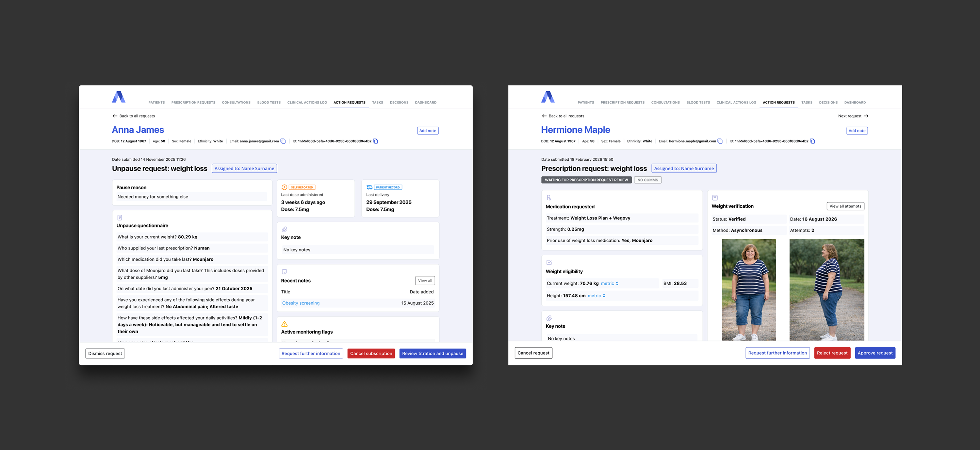Click the self reported clock icon
Image resolution: width=980 pixels, height=450 pixels.
[284, 187]
